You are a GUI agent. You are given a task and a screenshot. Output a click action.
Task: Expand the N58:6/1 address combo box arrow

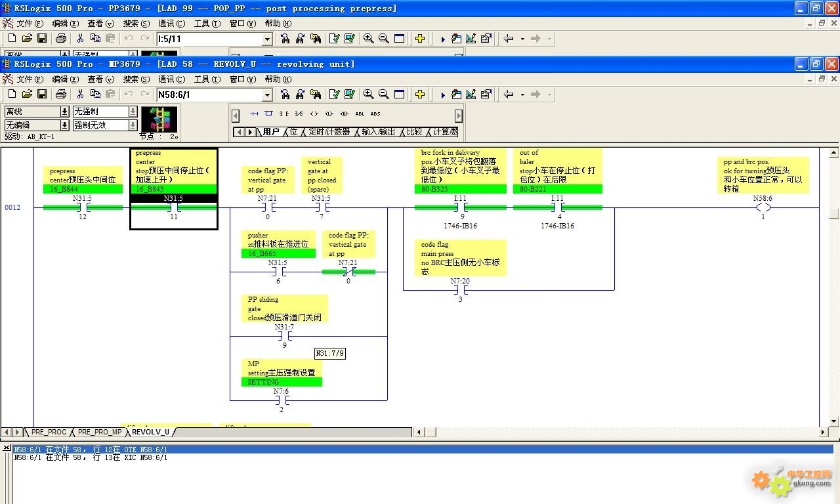click(267, 94)
